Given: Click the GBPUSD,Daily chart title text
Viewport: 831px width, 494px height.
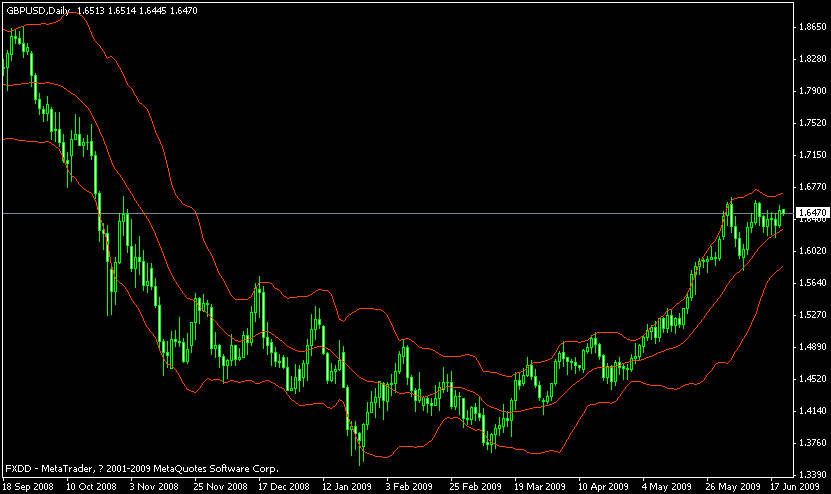Looking at the screenshot, I should [38, 11].
